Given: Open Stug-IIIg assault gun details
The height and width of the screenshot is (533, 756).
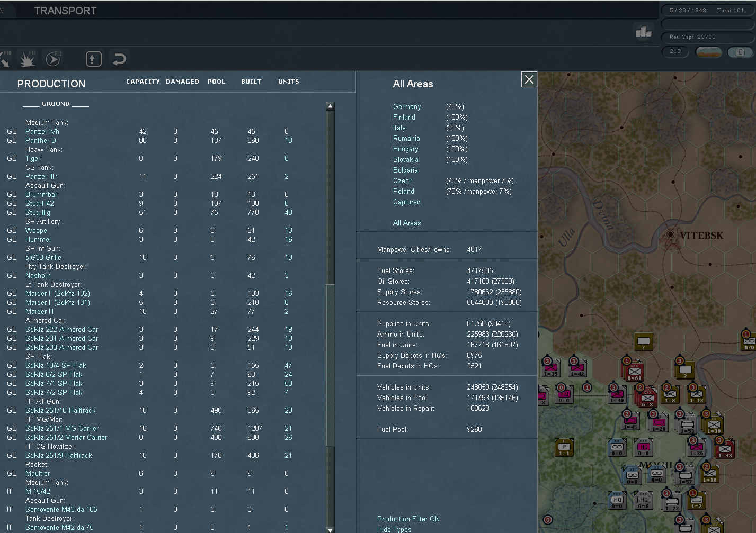Looking at the screenshot, I should click(38, 213).
